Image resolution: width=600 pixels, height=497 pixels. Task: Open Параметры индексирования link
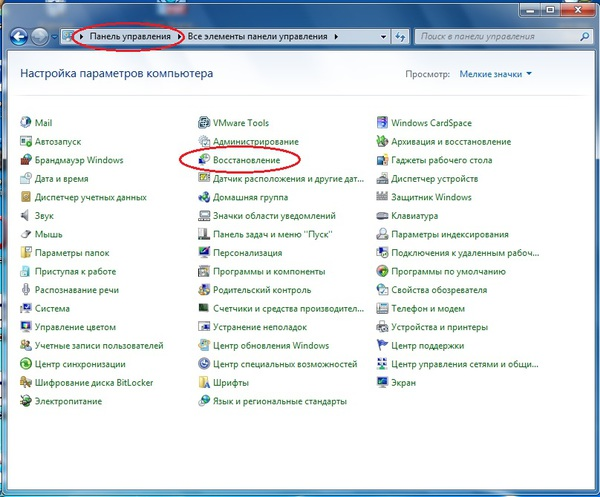[450, 234]
